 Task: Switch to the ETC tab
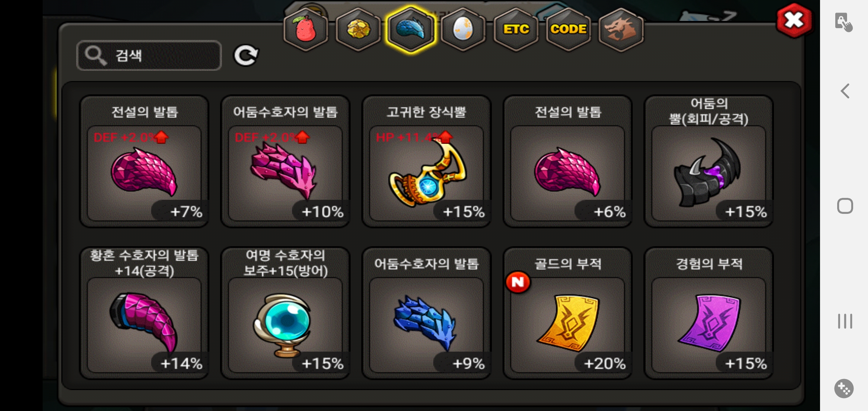pyautogui.click(x=516, y=29)
